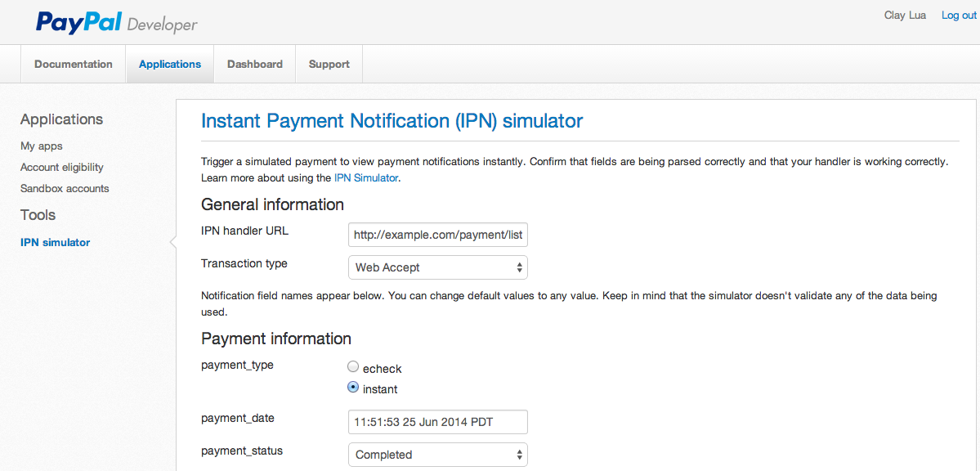Click the Clay Lua username
The image size is (980, 471).
(x=905, y=16)
